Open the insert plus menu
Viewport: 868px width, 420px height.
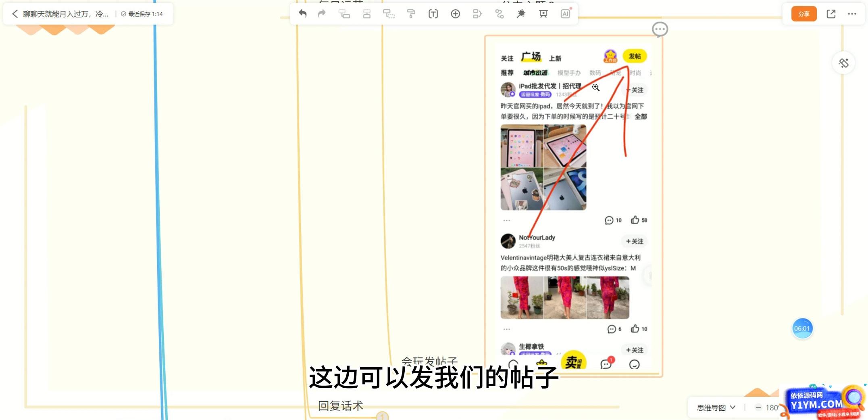point(455,14)
